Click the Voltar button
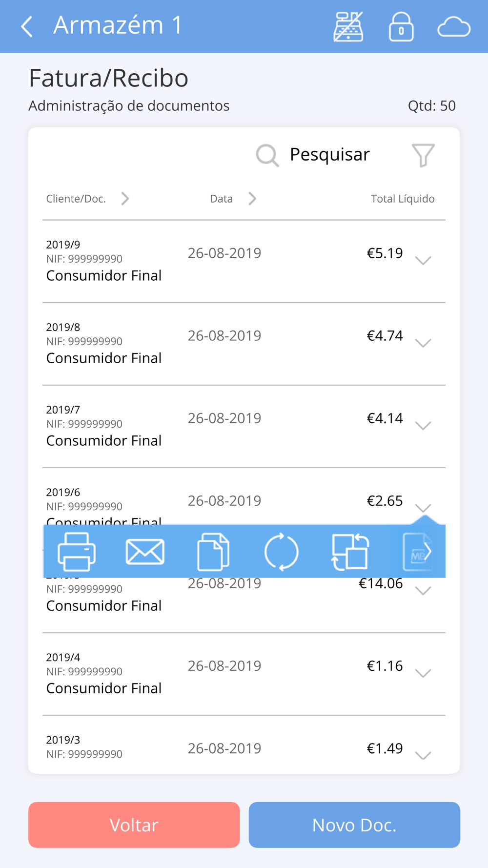Viewport: 488px width, 868px height. (x=134, y=825)
